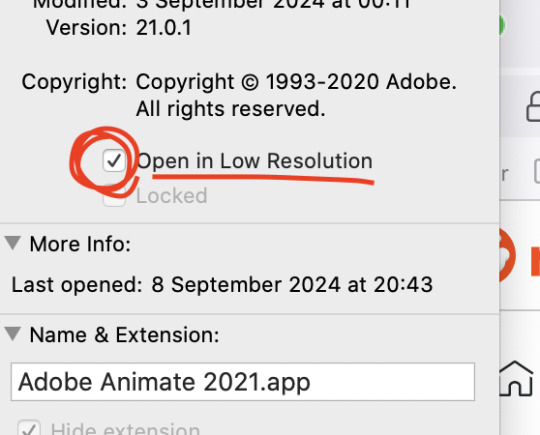Toggle the Hide extension checkbox
Image resolution: width=540 pixels, height=435 pixels.
(29, 428)
